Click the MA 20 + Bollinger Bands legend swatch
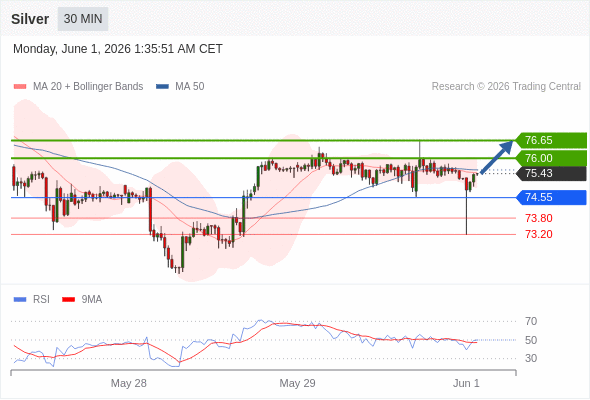Image resolution: width=590 pixels, height=400 pixels. pos(20,87)
